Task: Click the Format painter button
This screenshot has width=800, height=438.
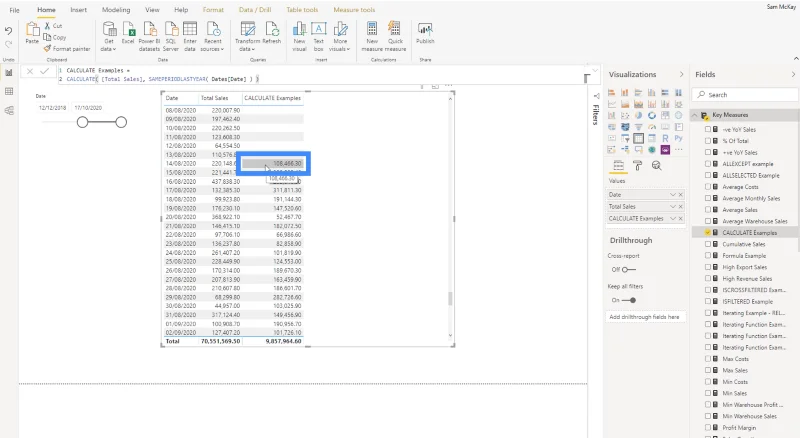Action: tap(67, 49)
